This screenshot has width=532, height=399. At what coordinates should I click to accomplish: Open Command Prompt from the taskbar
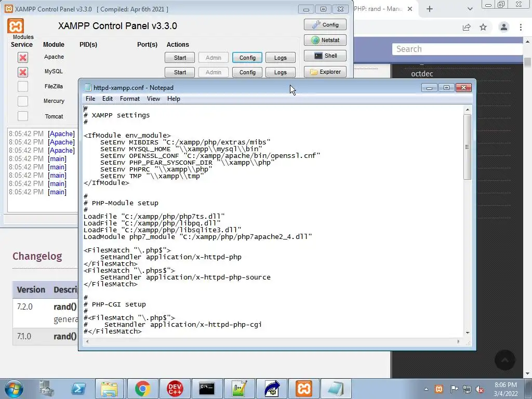point(207,389)
